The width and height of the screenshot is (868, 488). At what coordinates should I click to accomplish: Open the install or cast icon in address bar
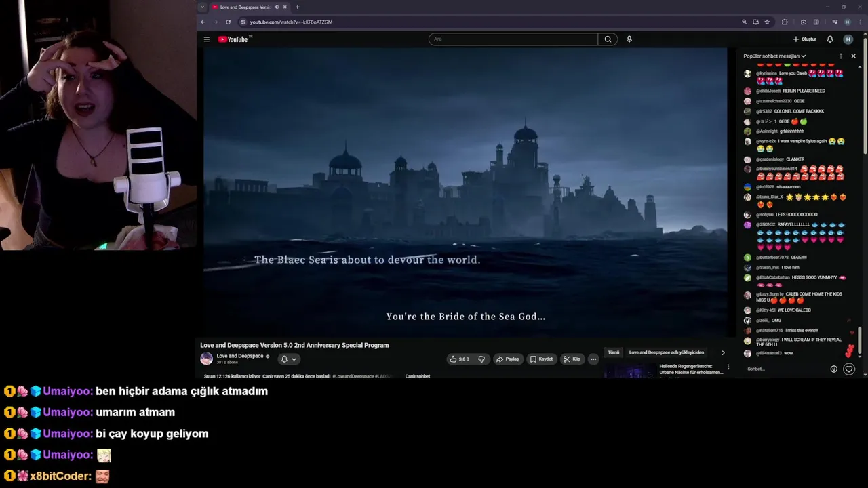(x=755, y=22)
